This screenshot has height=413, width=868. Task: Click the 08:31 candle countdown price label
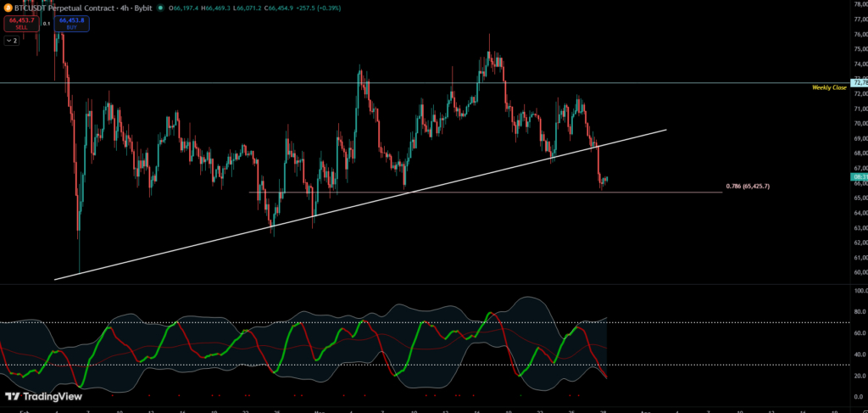tap(860, 177)
